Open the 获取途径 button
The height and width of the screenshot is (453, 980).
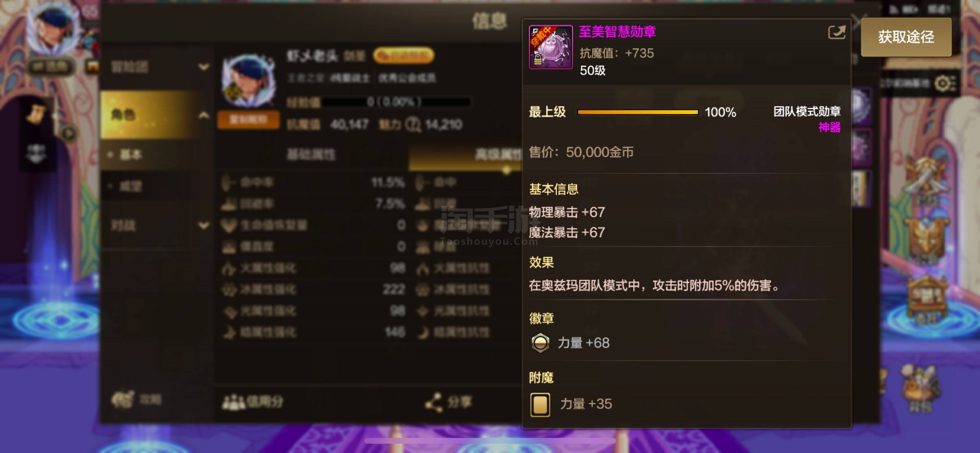[906, 37]
